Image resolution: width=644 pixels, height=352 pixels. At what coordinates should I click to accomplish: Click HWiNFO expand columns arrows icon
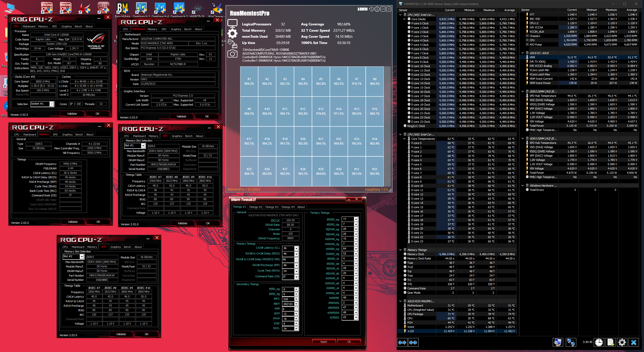point(402,342)
